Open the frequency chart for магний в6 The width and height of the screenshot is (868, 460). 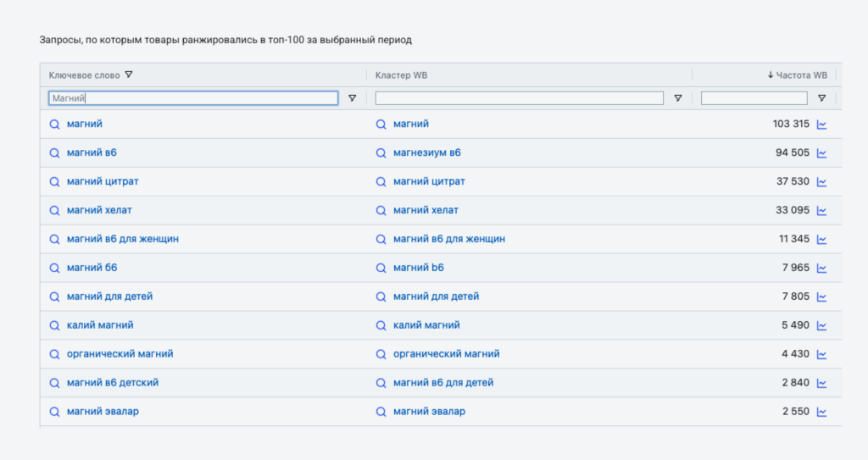(x=821, y=153)
